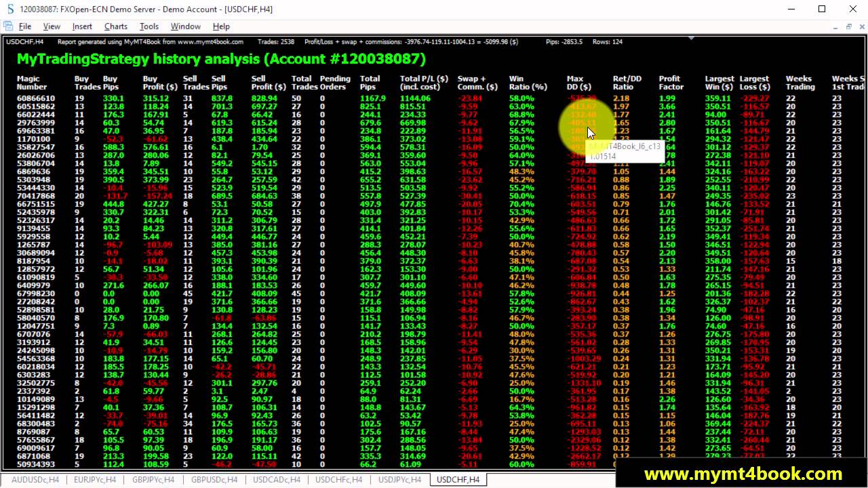Click magic number 68300483
This screenshot has height=488, width=868.
(36, 424)
